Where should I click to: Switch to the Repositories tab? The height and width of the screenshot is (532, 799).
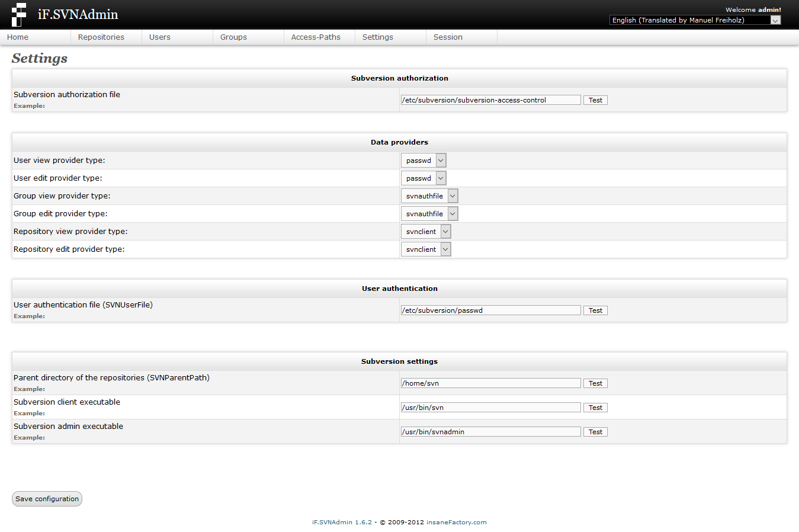(101, 37)
